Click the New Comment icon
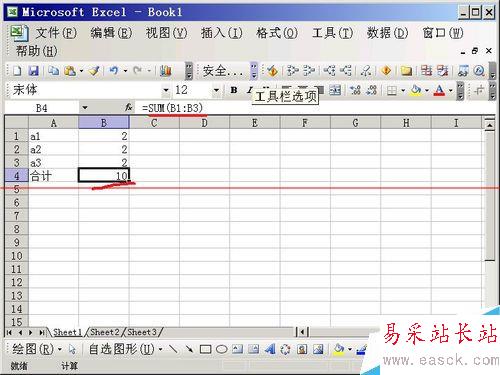 (406, 71)
